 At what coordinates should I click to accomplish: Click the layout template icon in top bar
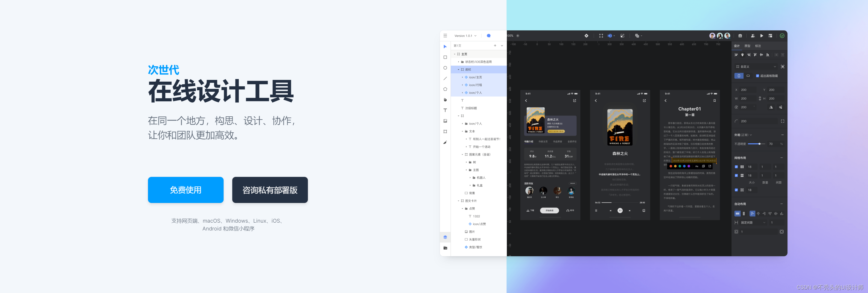tap(770, 36)
